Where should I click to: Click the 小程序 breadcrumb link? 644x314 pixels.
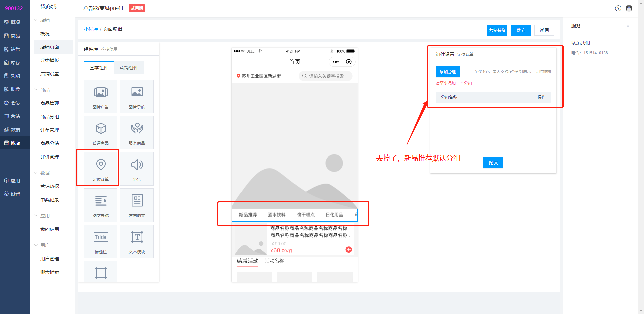91,29
